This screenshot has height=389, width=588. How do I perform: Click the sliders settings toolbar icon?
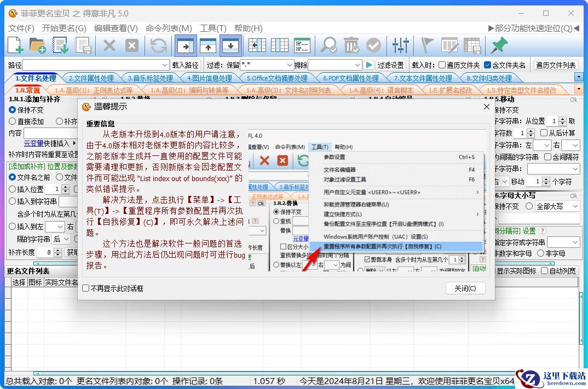(x=401, y=46)
